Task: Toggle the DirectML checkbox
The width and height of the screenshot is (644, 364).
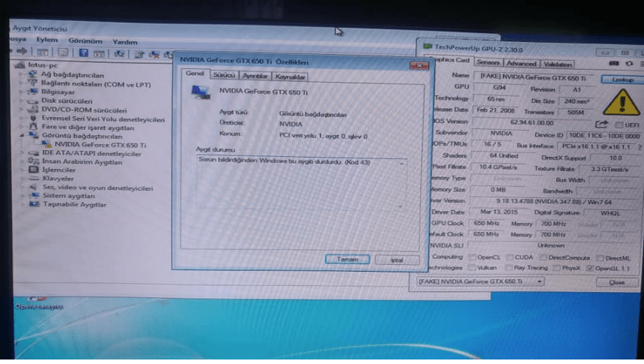Action: click(600, 258)
